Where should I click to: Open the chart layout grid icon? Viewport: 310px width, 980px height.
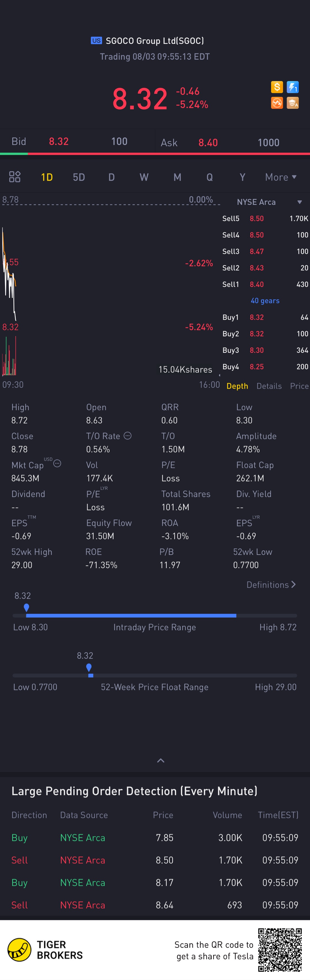coord(14,177)
